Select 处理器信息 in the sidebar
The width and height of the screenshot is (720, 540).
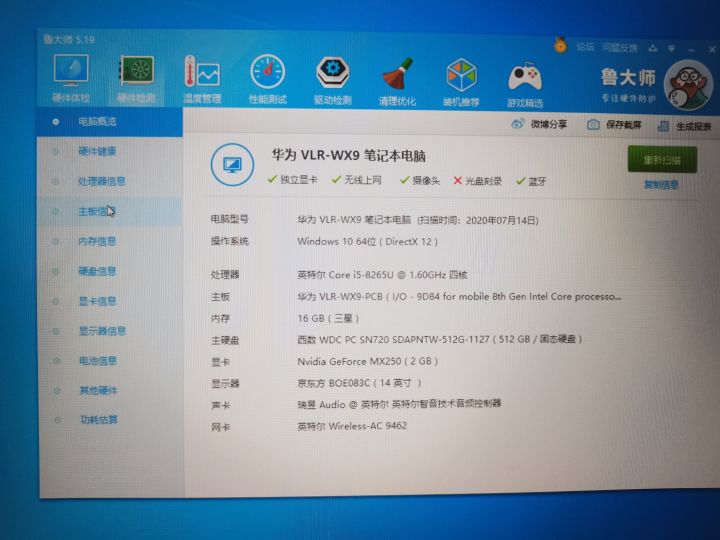[101, 181]
